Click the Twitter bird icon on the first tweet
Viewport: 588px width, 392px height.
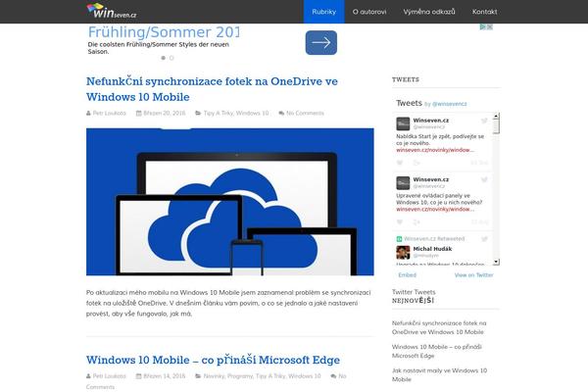(484, 121)
